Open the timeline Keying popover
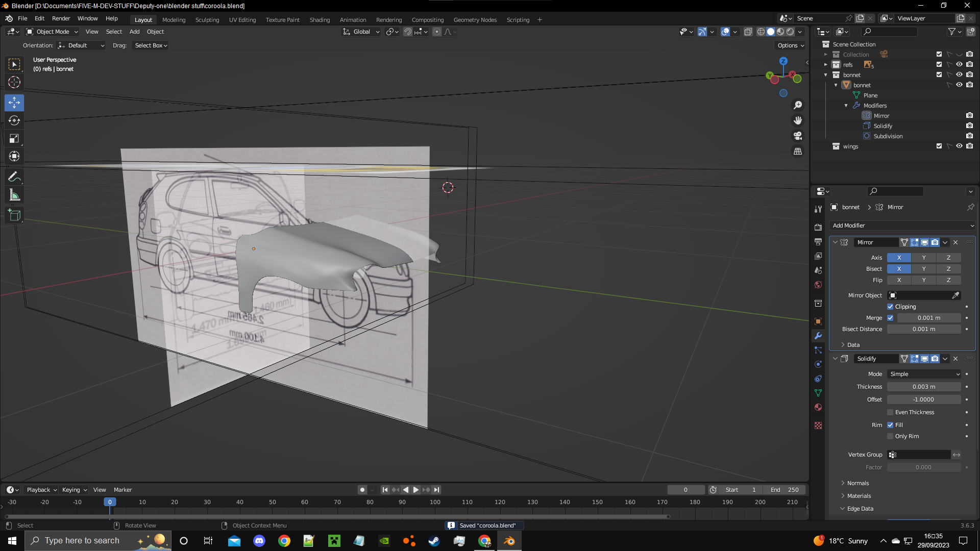 pyautogui.click(x=75, y=490)
